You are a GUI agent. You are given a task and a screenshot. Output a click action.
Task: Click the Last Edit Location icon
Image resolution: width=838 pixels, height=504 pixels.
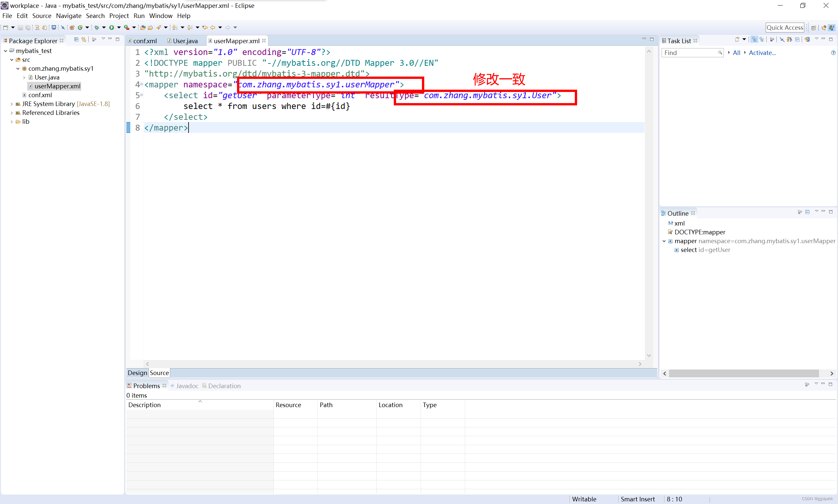(205, 27)
